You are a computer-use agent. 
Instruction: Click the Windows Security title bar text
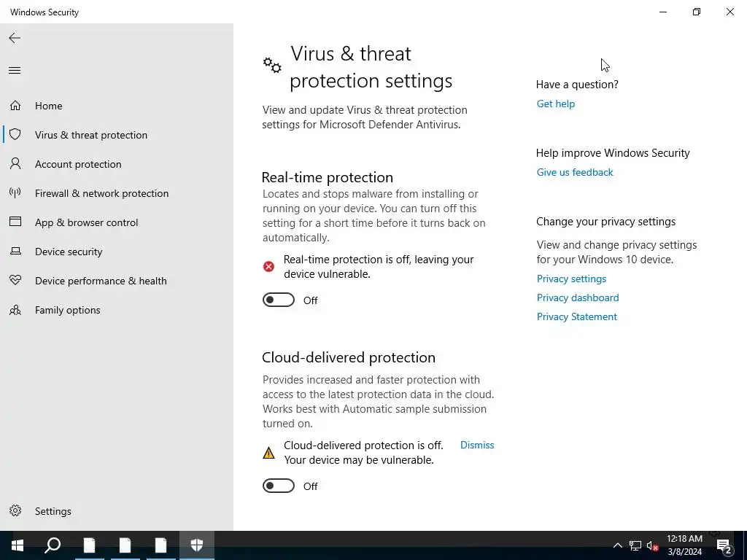(44, 12)
